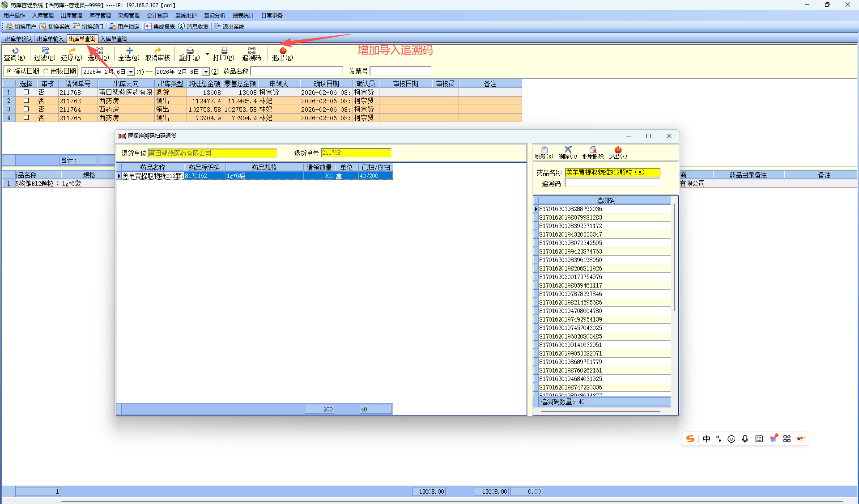Screen dimensions: 859x504
Task: Click the 追溯码 input field
Action: tap(612, 183)
